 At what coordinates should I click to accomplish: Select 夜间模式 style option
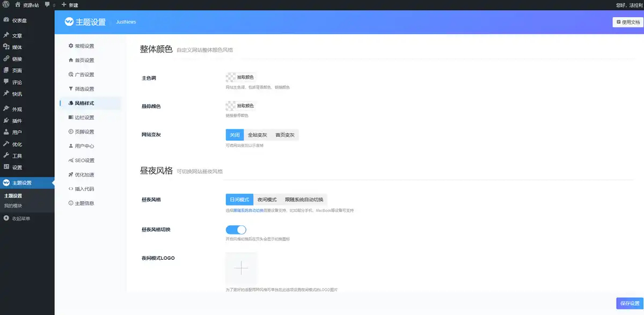click(x=267, y=200)
